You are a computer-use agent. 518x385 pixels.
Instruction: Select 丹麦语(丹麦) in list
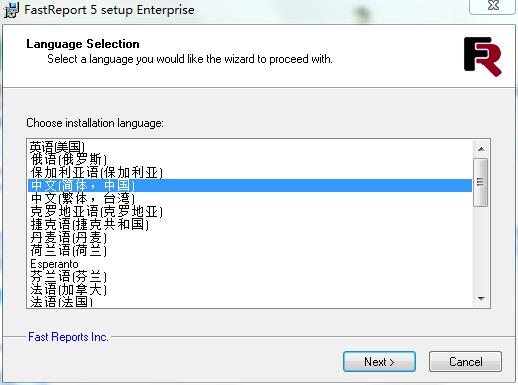(250, 237)
